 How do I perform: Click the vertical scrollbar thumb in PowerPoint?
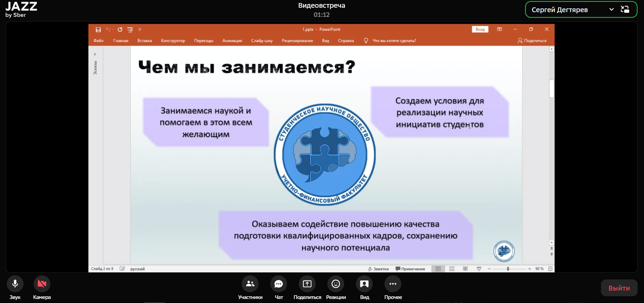(x=552, y=89)
